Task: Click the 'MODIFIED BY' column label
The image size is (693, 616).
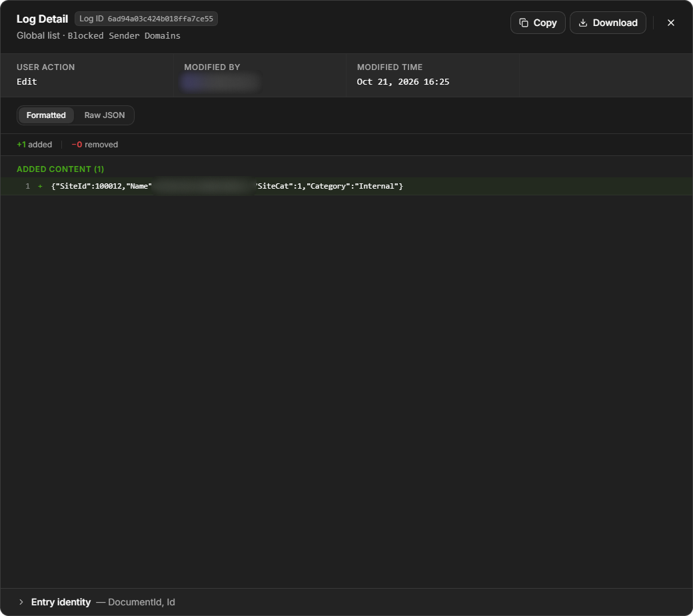Action: pyautogui.click(x=212, y=67)
